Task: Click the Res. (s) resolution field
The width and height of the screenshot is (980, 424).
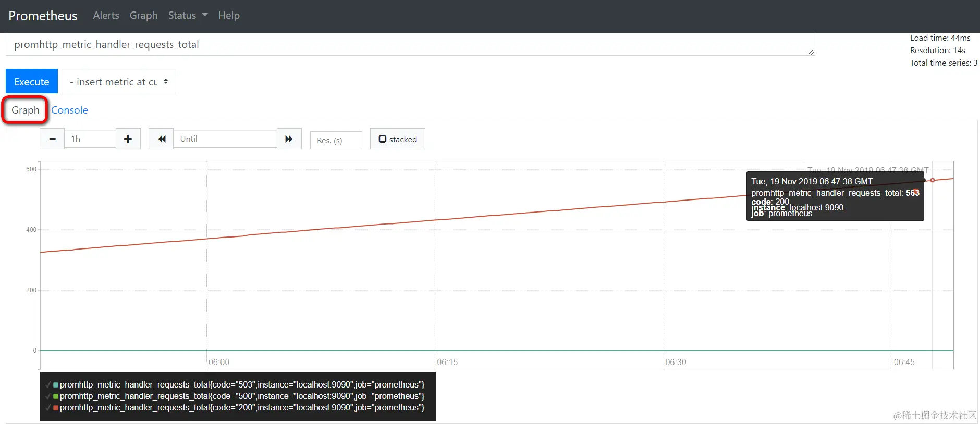Action: pyautogui.click(x=336, y=140)
